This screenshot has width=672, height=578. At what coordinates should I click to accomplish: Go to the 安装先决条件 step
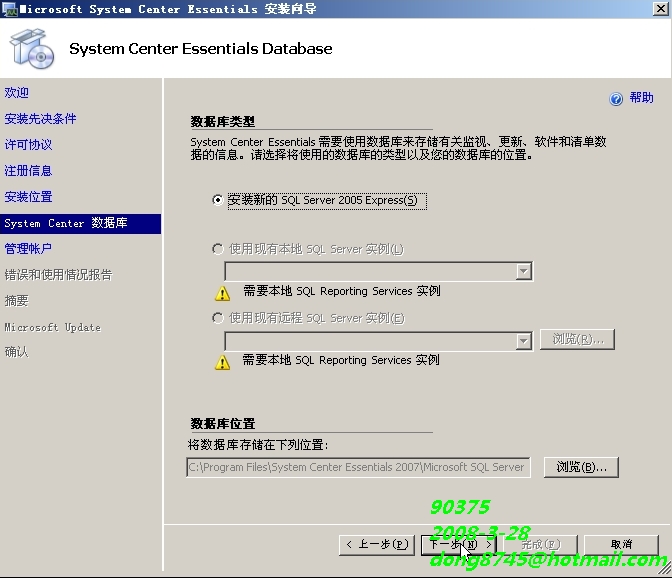click(40, 119)
